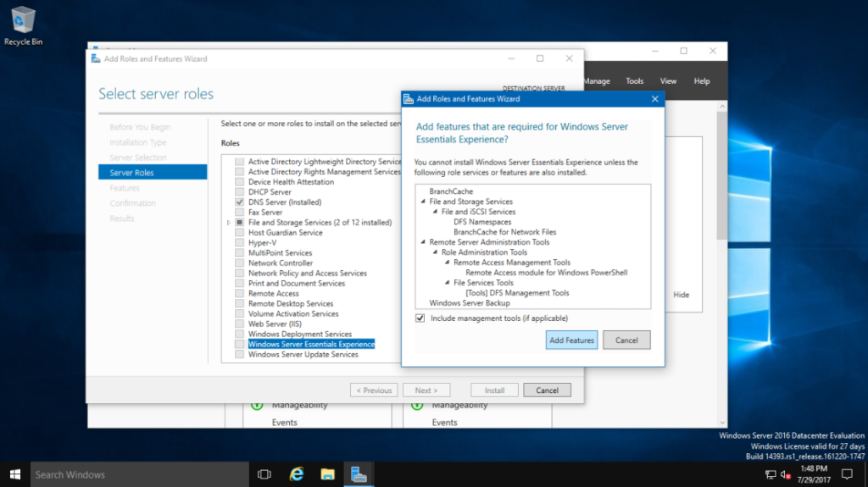
Task: Check the Web Server (IIS) role
Action: [239, 324]
